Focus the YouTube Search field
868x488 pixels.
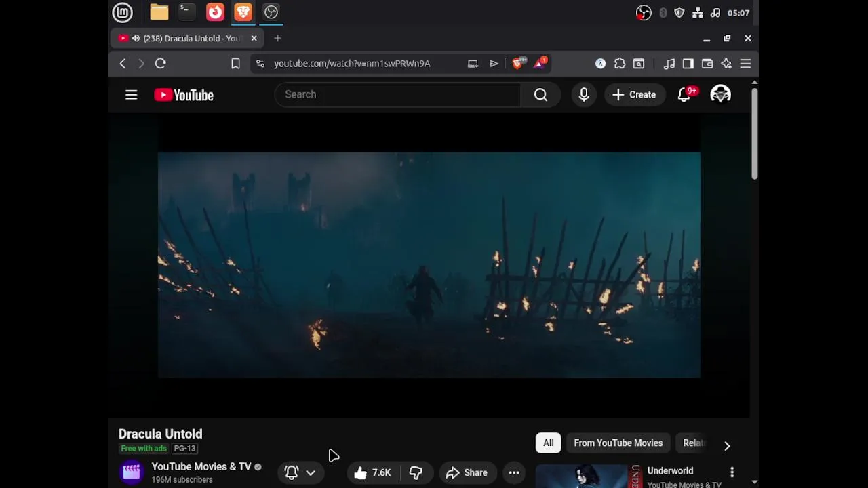397,95
